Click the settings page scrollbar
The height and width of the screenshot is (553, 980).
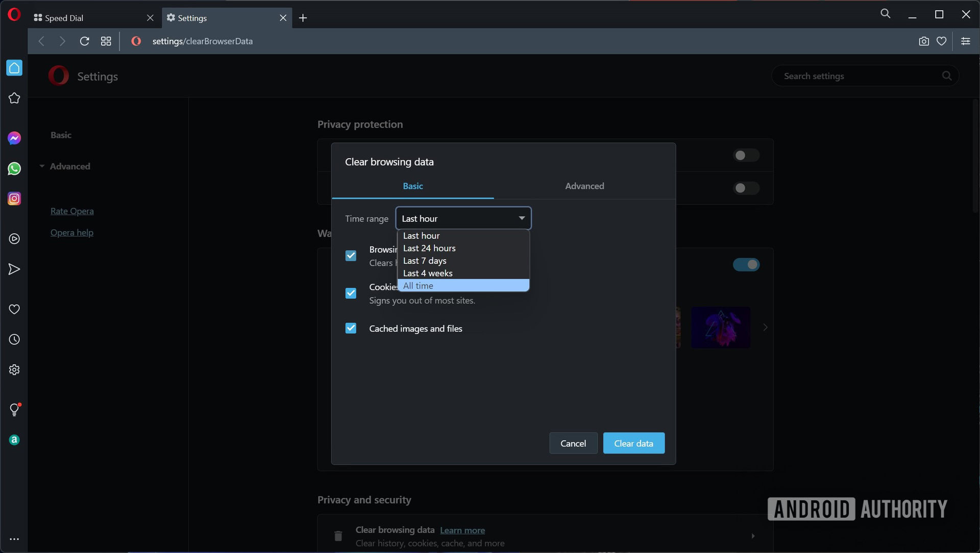tap(974, 156)
